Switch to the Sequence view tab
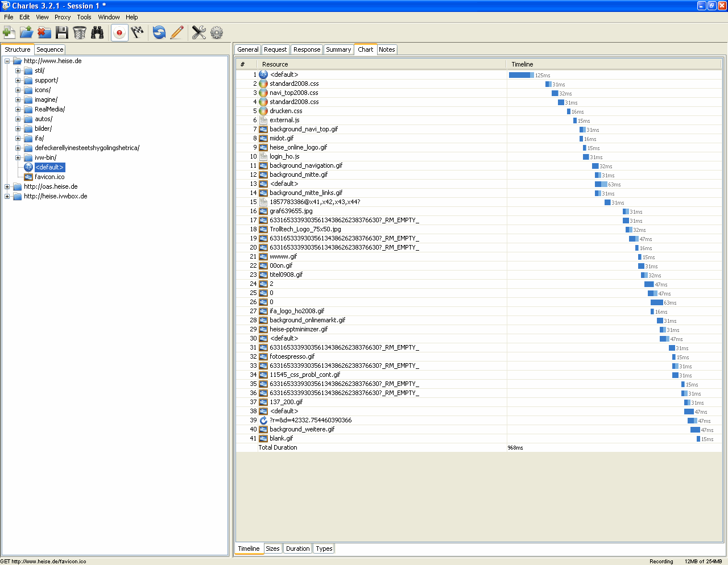This screenshot has width=728, height=565. 50,49
